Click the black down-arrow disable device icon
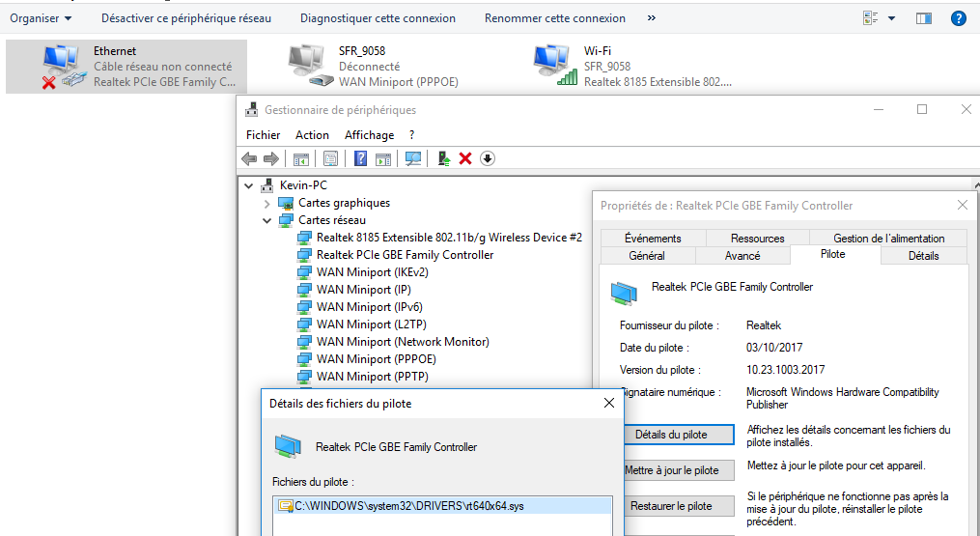Screen dimensions: 980x536 (488, 159)
